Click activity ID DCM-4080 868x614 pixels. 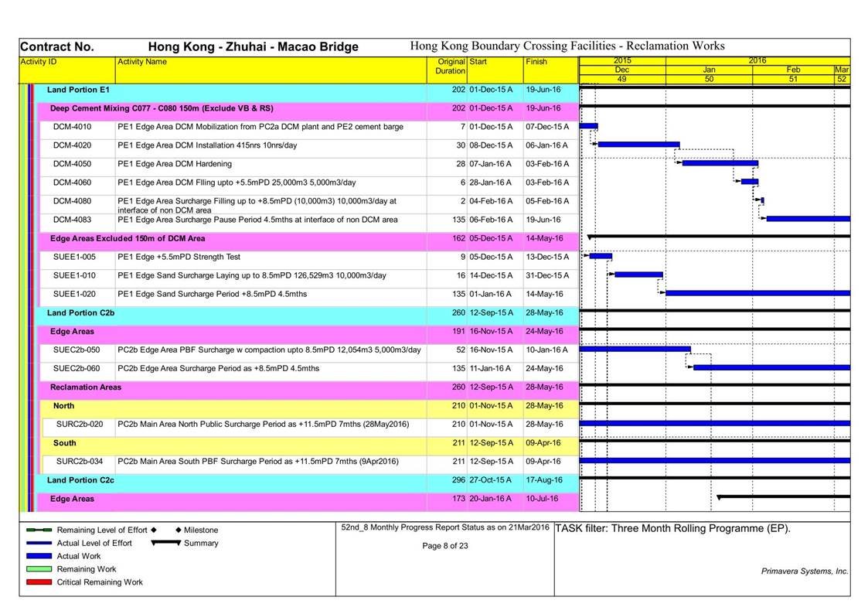[x=72, y=201]
